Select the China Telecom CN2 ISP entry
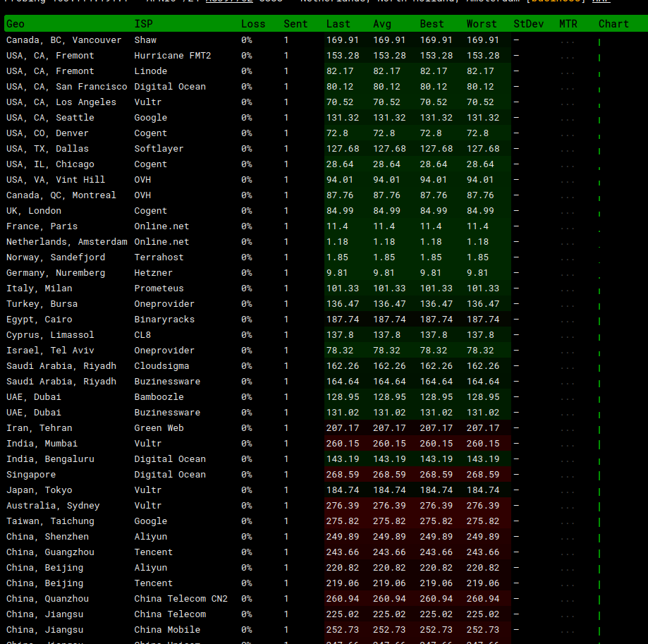The height and width of the screenshot is (644, 648). [181, 599]
